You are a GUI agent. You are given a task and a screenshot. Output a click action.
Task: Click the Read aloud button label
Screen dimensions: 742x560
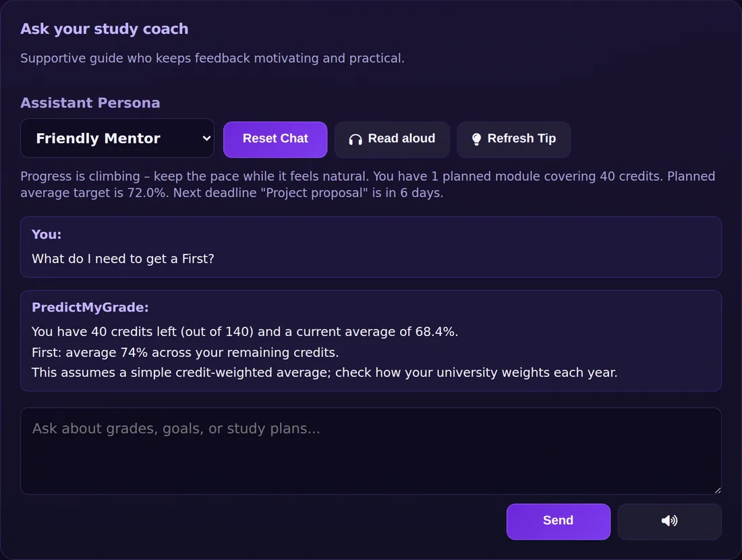tap(401, 138)
